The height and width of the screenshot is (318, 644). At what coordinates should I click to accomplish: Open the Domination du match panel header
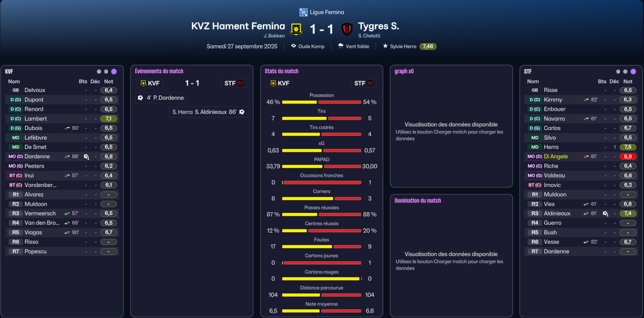coord(418,201)
